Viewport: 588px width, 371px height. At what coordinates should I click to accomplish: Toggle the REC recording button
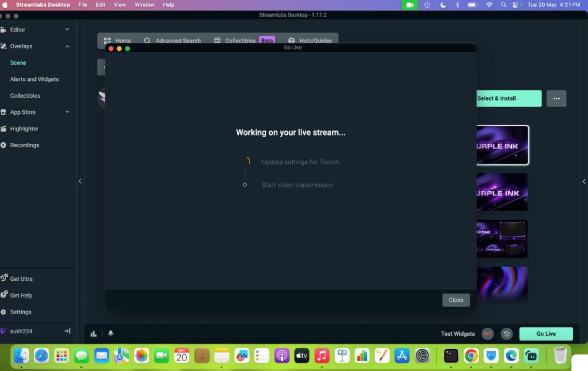[488, 334]
